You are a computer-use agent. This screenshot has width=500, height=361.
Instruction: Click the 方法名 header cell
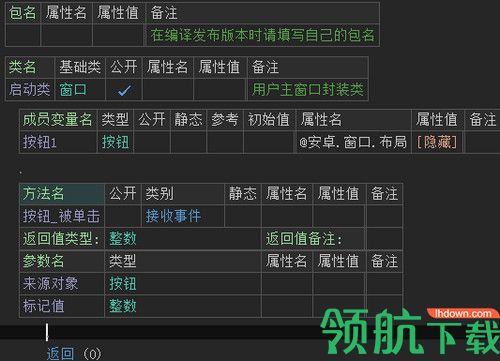point(62,193)
